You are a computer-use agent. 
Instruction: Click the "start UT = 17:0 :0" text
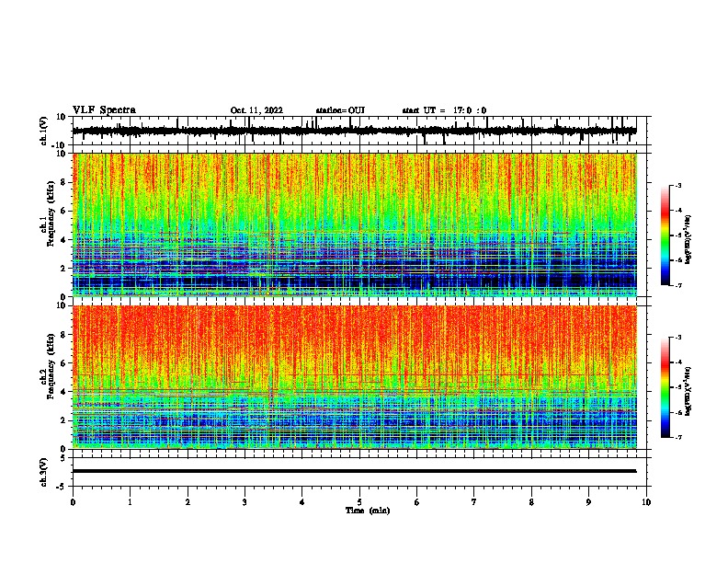444,110
